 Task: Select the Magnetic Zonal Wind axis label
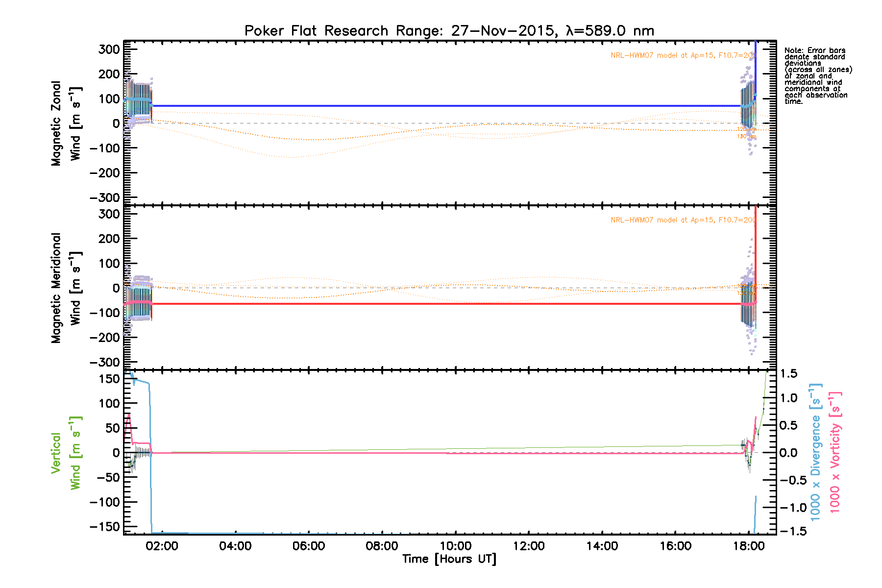tap(66, 123)
